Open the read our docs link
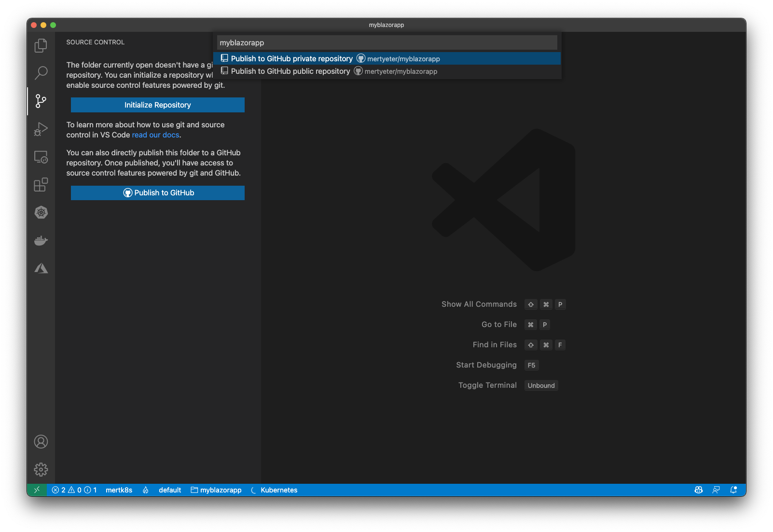The width and height of the screenshot is (773, 532). (x=155, y=135)
